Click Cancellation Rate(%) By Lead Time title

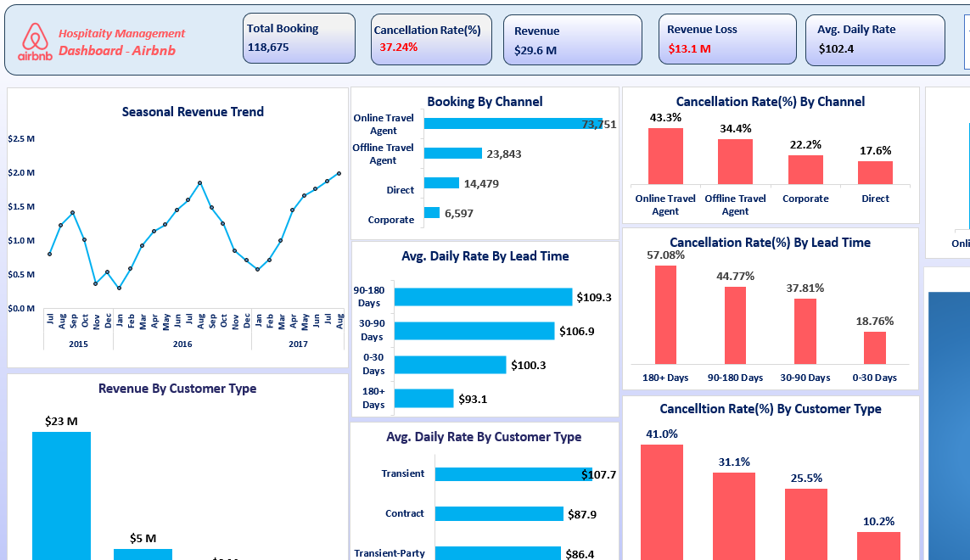(771, 243)
